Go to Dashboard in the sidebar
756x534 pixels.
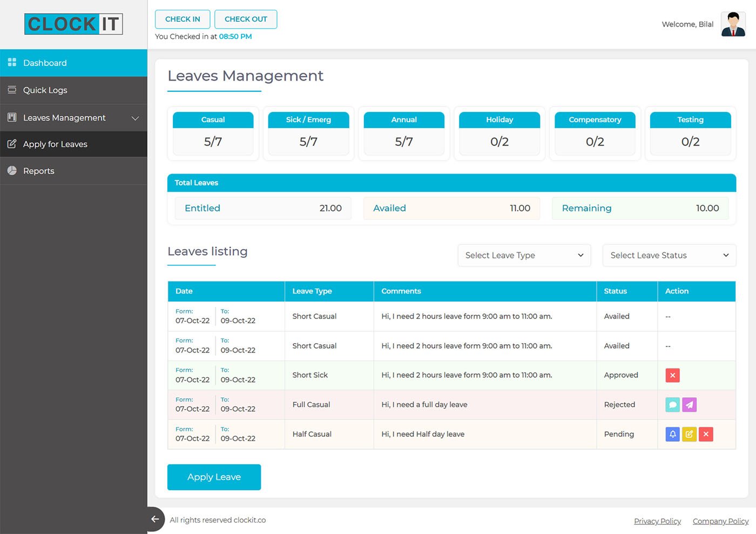click(x=73, y=63)
